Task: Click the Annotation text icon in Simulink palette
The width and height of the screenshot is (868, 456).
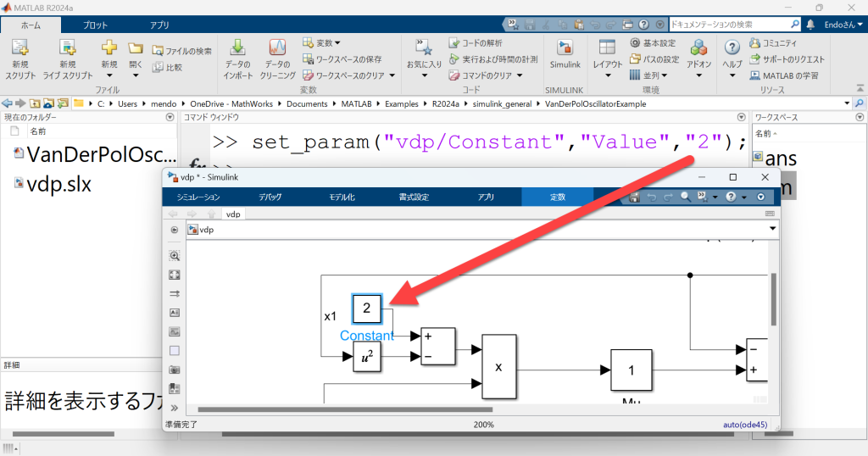Action: pos(175,312)
